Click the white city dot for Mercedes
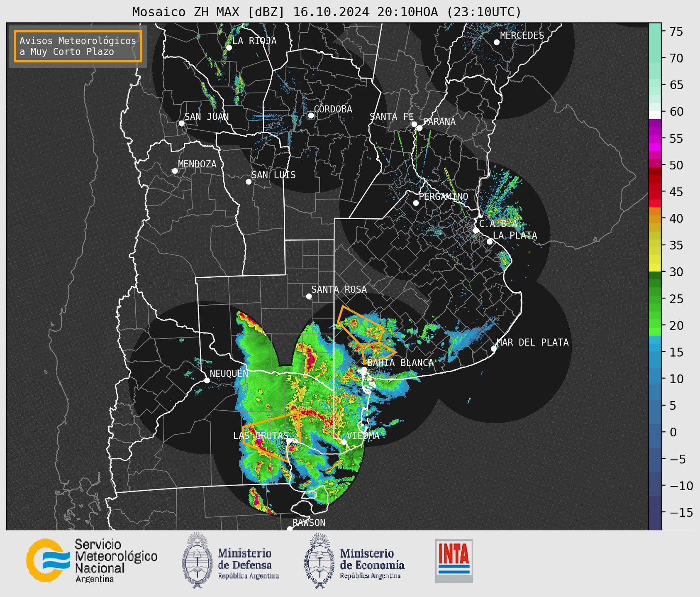 [496, 42]
